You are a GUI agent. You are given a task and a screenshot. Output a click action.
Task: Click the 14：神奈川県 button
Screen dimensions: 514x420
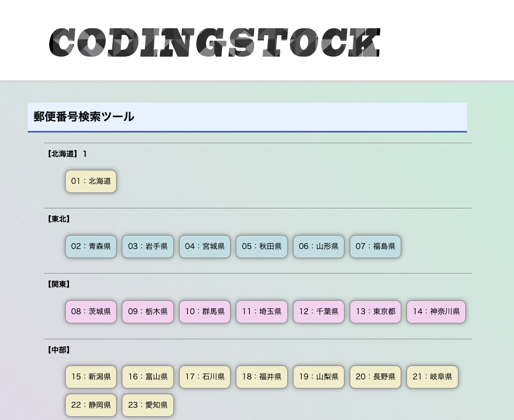436,312
